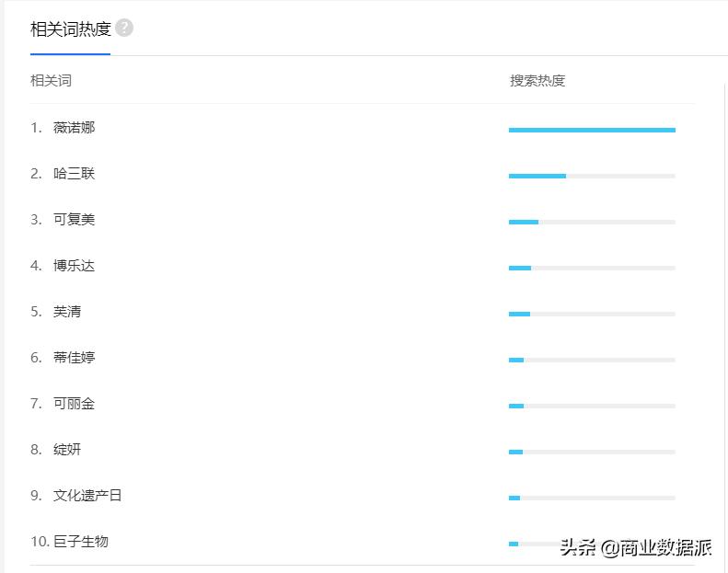The height and width of the screenshot is (573, 728).
Task: Click the 可复美 search heat bar
Action: click(592, 222)
